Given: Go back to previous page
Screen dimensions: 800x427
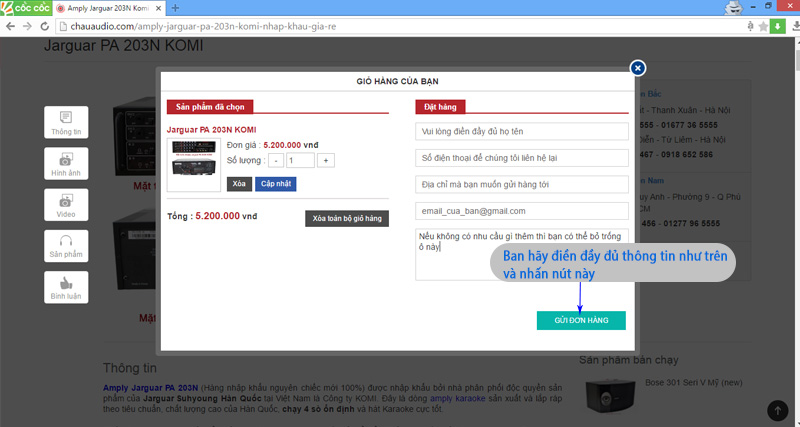Looking at the screenshot, I should pos(11,26).
